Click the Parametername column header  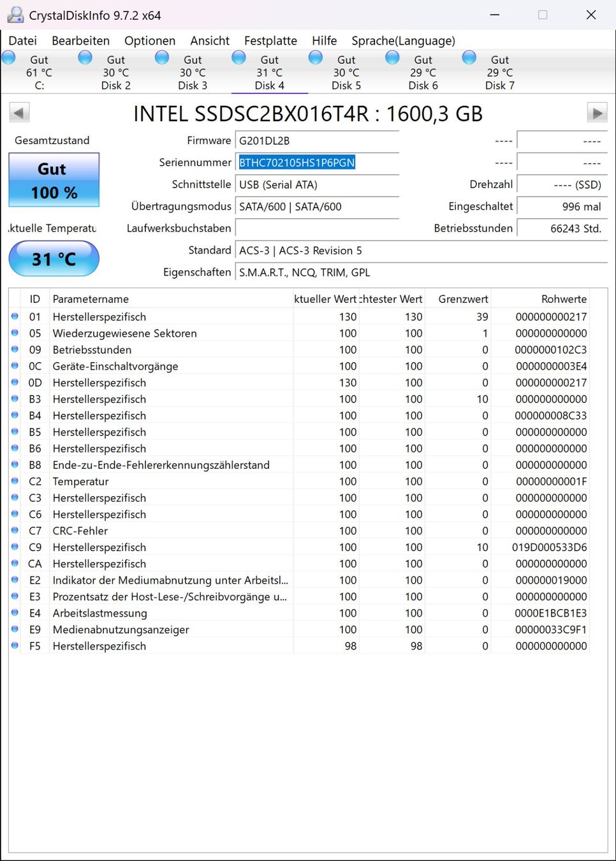(x=171, y=299)
